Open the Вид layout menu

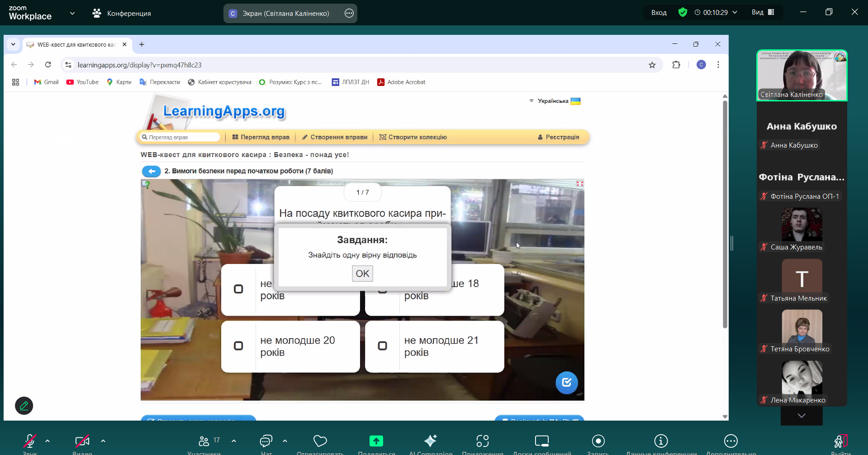(x=763, y=12)
